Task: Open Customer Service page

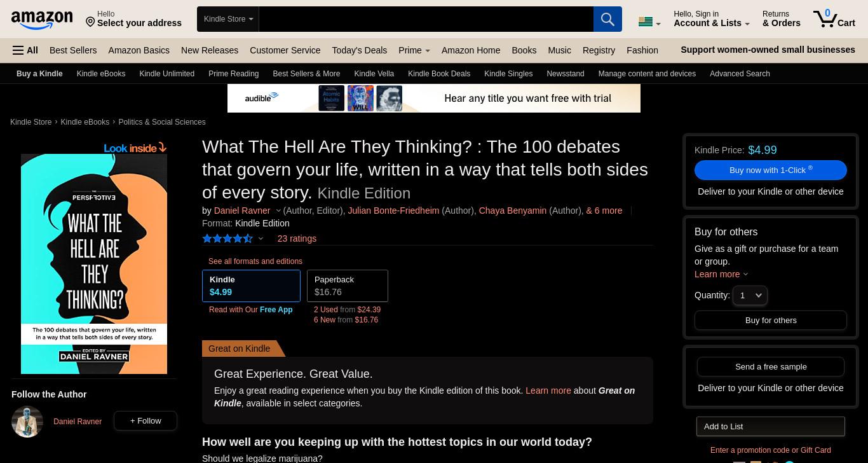Action: [285, 50]
